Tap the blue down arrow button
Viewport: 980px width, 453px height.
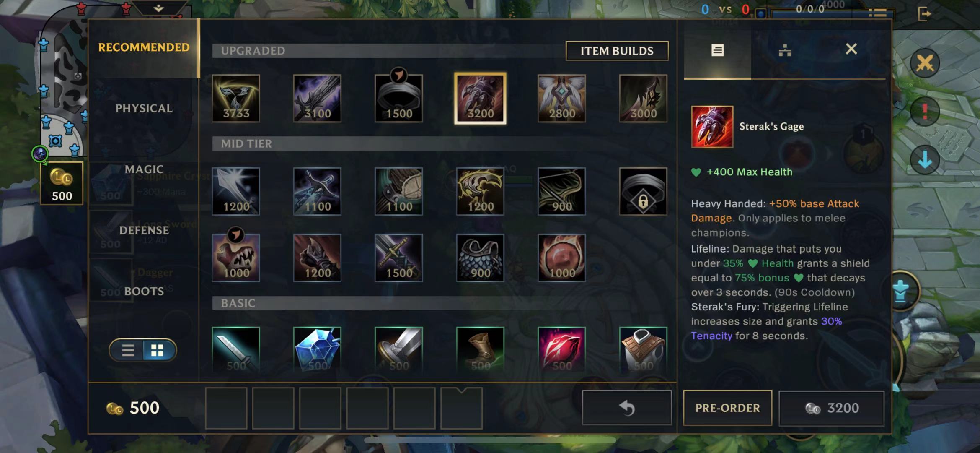925,160
